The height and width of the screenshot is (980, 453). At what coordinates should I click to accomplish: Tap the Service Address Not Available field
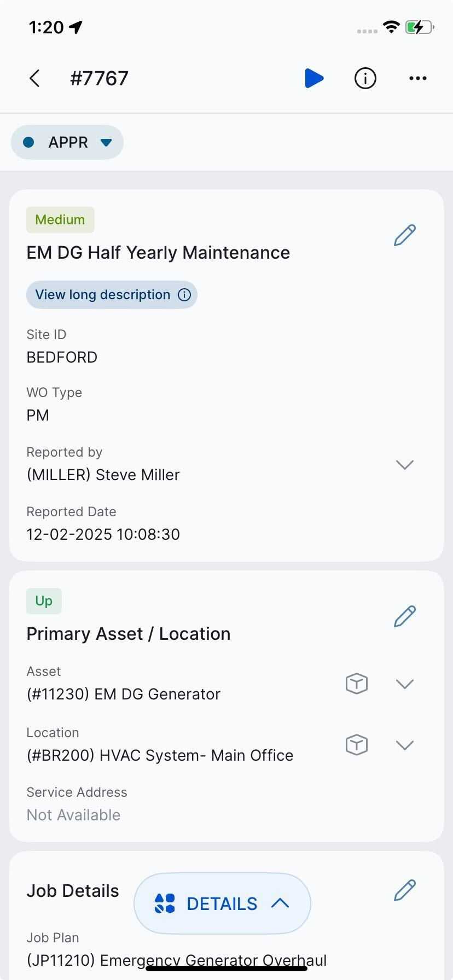(x=74, y=815)
